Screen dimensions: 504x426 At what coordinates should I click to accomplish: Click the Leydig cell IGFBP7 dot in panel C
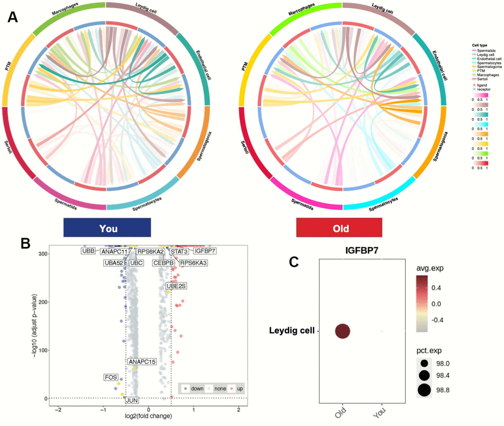tap(341, 322)
